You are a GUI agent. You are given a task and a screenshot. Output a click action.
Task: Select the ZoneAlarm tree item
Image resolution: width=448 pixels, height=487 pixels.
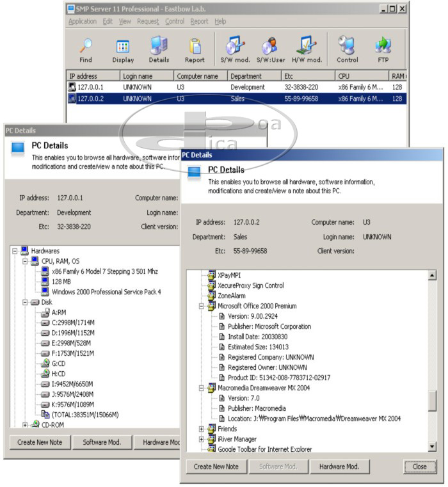233,296
